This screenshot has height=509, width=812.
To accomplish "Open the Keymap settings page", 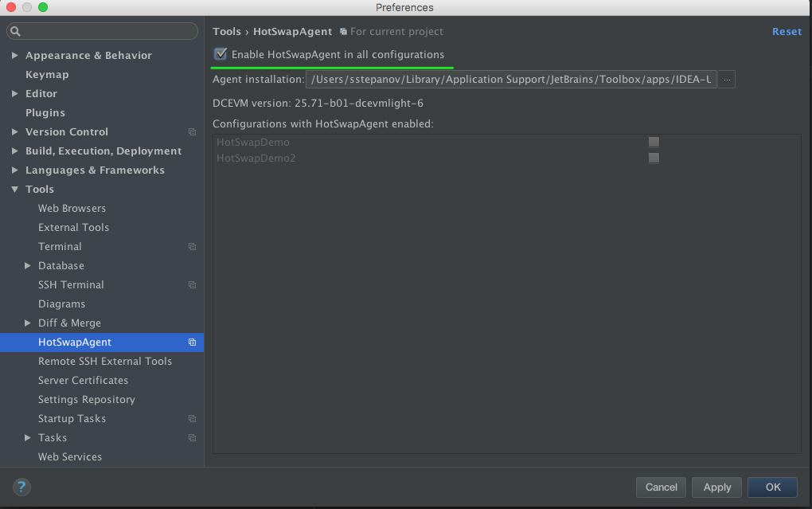I will (47, 75).
